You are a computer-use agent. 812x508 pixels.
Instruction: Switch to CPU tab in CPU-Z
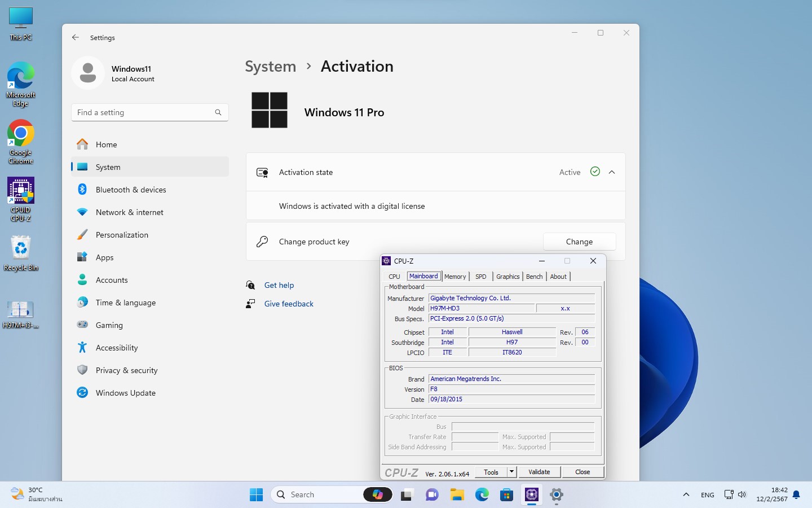[394, 277]
